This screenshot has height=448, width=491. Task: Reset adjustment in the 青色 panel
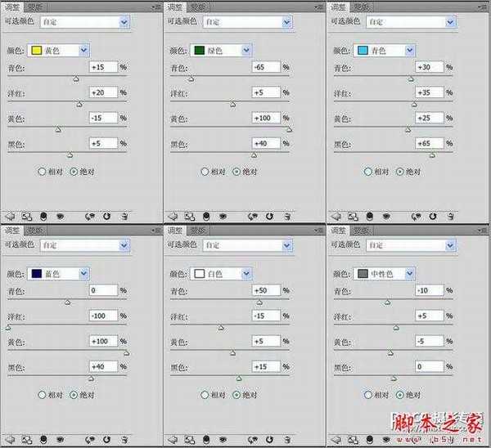(433, 216)
